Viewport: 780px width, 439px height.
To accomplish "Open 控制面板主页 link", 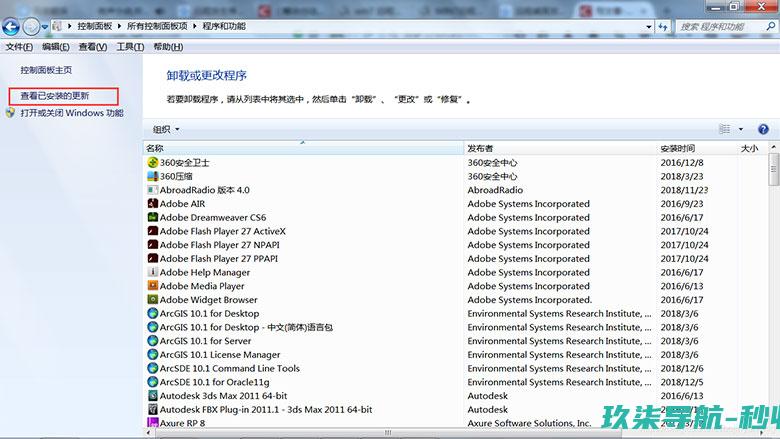I will [x=46, y=70].
